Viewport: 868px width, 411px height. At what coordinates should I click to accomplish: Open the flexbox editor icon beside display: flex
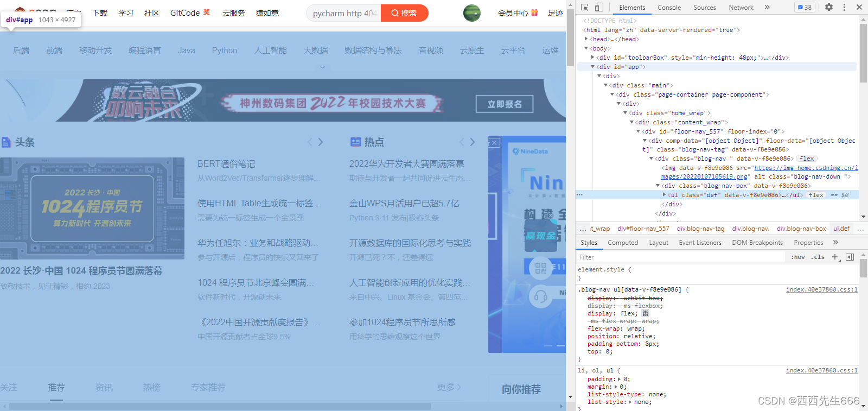[x=646, y=313]
